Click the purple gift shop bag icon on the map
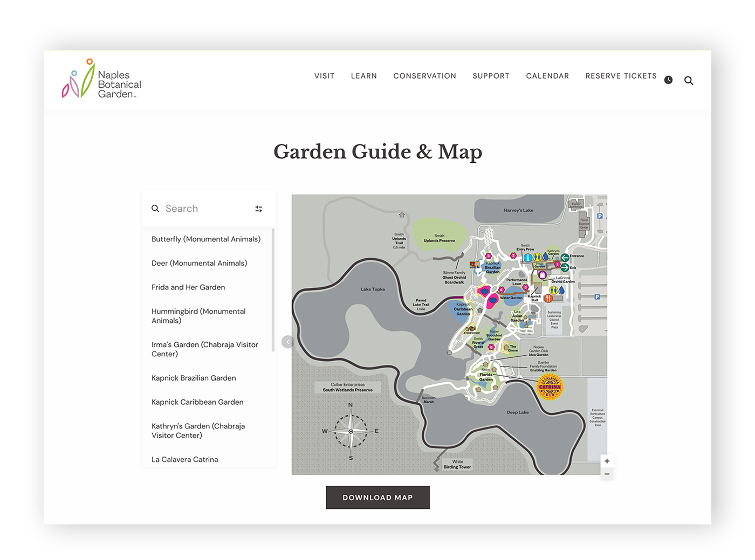 point(543,275)
